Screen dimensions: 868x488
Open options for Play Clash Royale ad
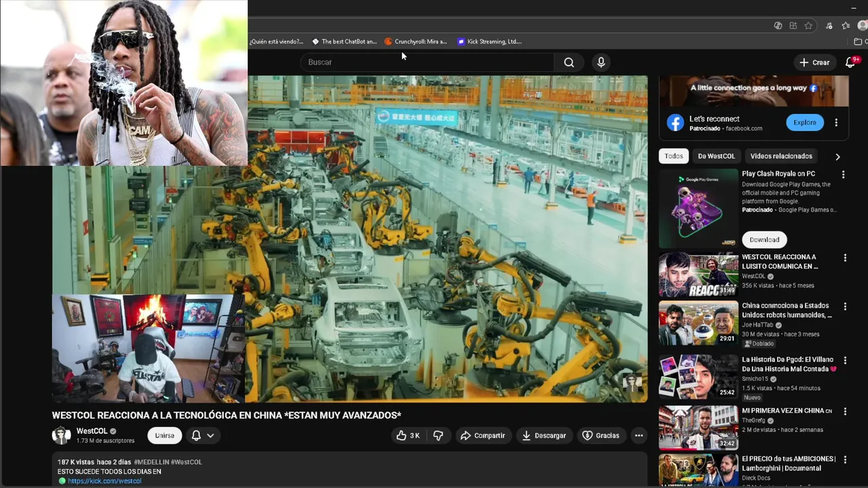844,174
